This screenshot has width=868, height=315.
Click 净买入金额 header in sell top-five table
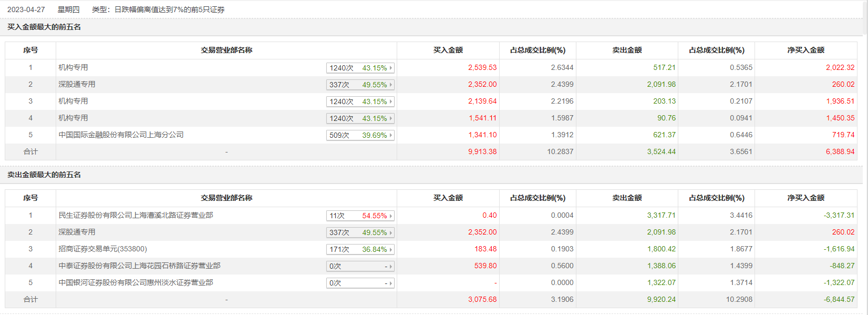click(x=805, y=198)
